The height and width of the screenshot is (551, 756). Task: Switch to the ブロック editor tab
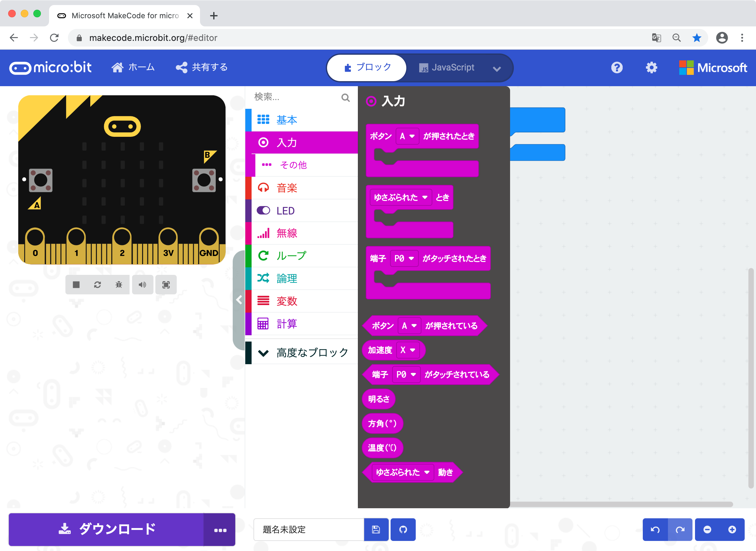[x=367, y=68]
